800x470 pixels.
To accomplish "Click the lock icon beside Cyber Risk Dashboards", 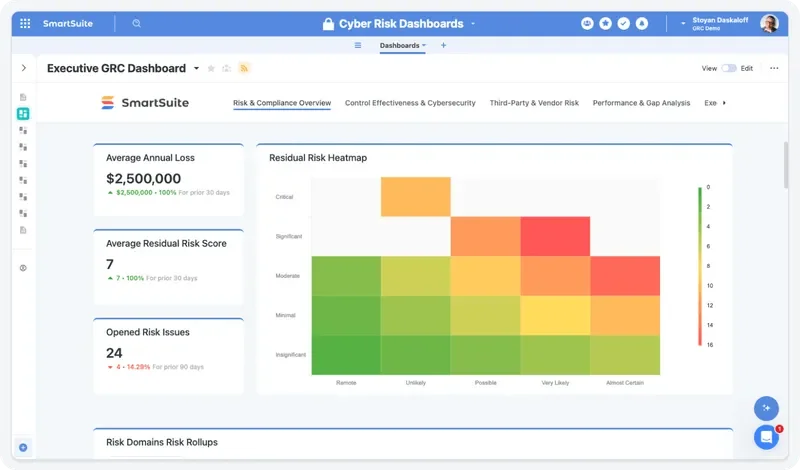I will pos(328,24).
